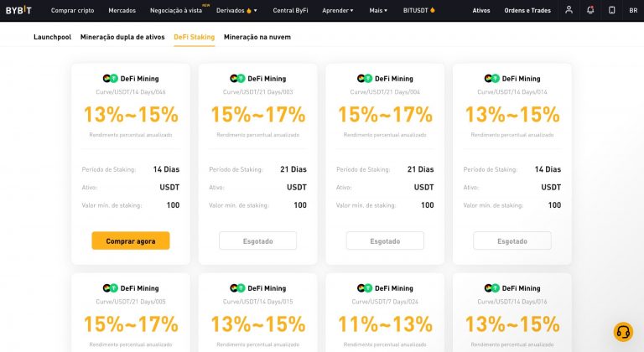Click 13%~15% yield on Days/014 card

512,115
